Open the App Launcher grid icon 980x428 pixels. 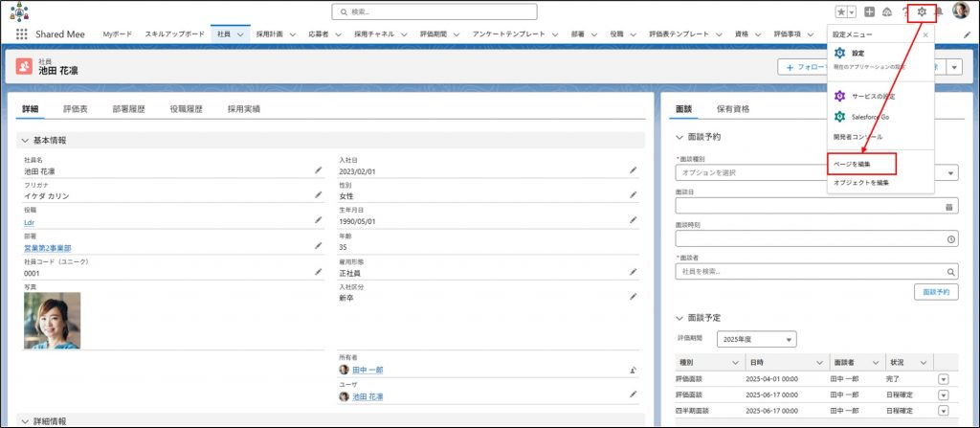click(21, 34)
